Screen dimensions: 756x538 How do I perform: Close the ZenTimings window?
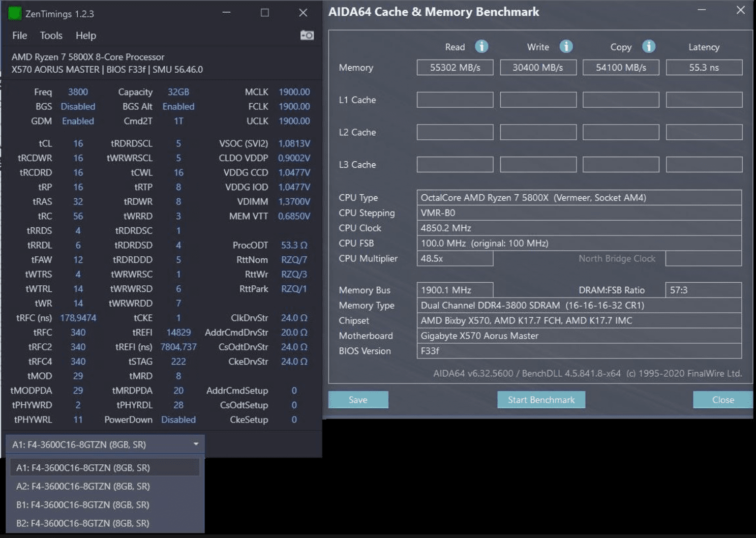[303, 12]
